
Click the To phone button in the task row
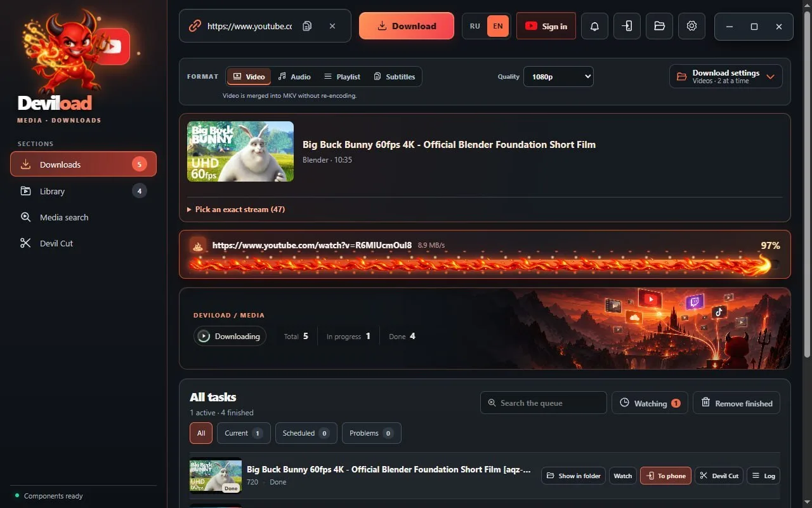click(x=665, y=476)
